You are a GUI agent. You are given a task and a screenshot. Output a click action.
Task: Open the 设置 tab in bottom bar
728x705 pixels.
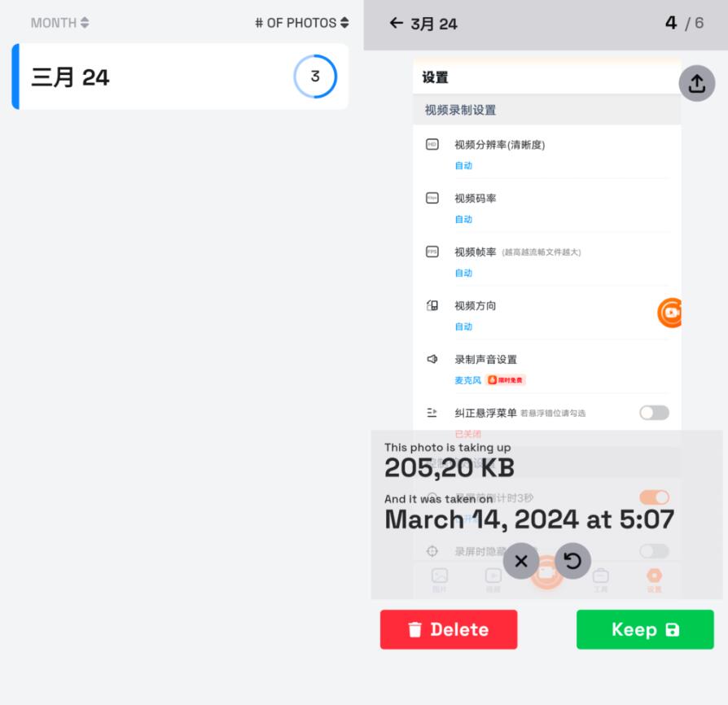click(654, 580)
